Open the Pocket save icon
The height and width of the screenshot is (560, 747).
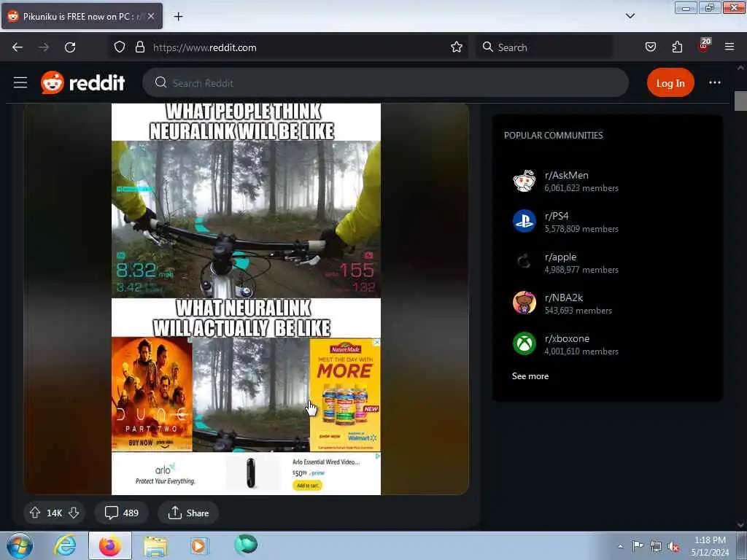tap(651, 47)
